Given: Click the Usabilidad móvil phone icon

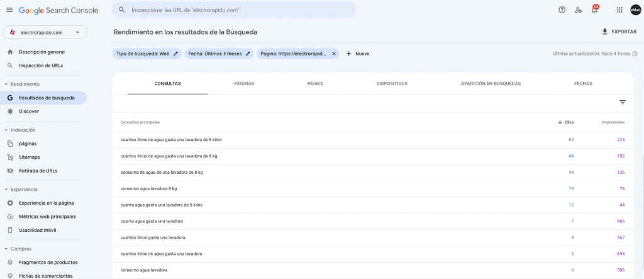Looking at the screenshot, I should pos(10,230).
